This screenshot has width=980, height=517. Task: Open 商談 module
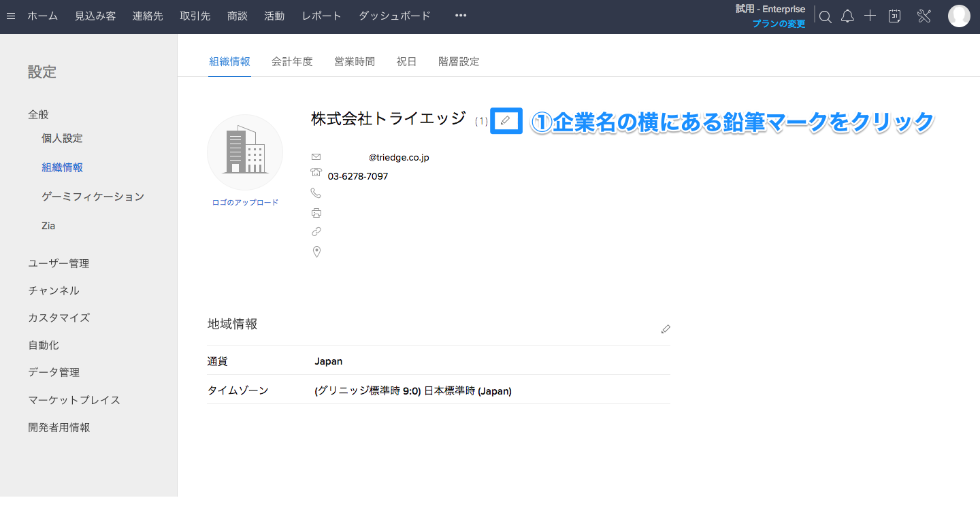pyautogui.click(x=238, y=16)
